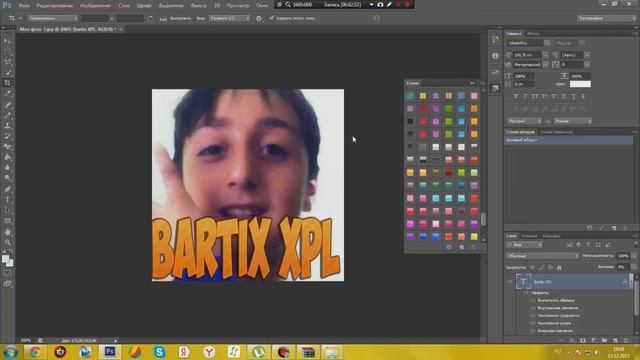Switch to the Абзац tab
640x360 pixels.
pos(533,33)
